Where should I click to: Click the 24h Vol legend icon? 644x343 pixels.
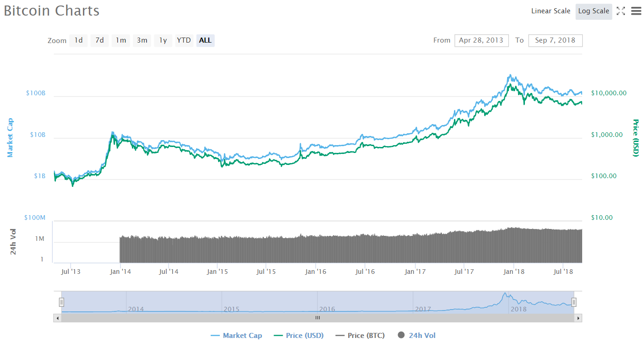pos(402,335)
